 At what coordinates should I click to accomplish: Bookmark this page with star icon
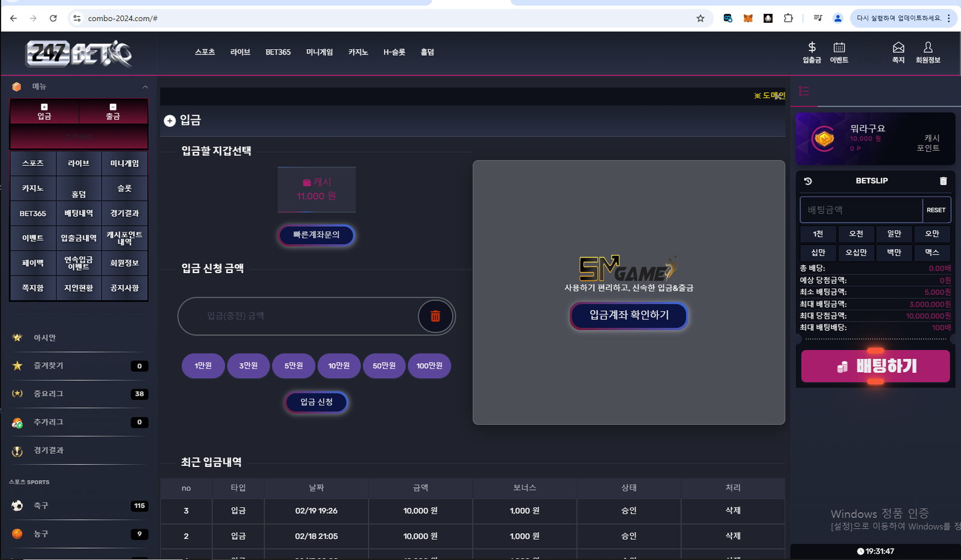pyautogui.click(x=700, y=19)
